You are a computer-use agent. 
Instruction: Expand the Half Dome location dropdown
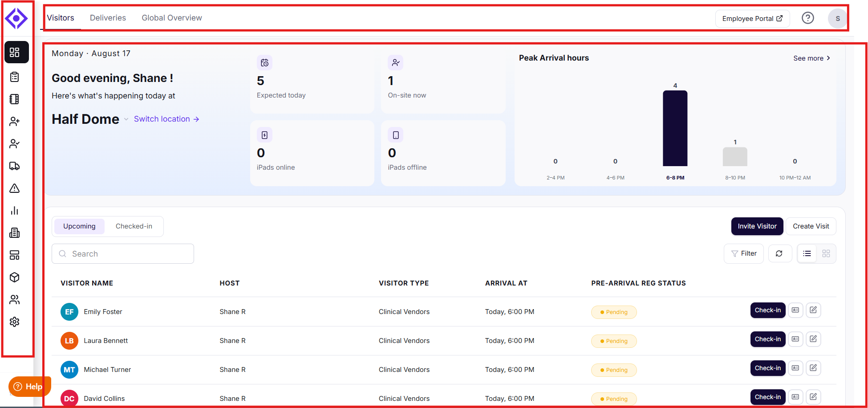tap(126, 119)
